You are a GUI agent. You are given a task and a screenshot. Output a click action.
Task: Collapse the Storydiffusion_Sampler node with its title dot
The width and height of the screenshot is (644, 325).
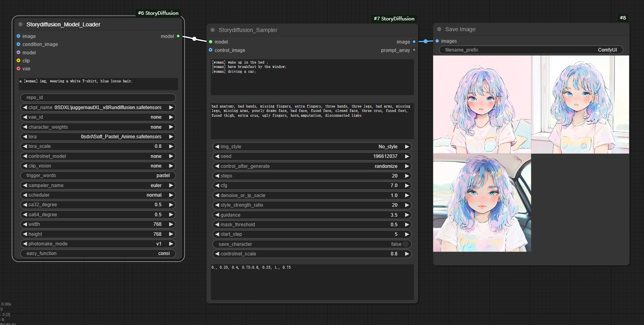212,30
